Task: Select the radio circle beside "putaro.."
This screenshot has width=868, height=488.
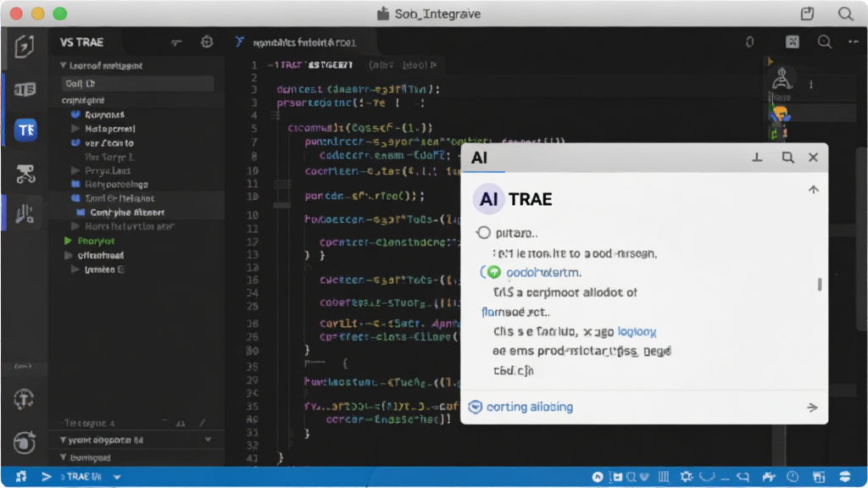Action: [x=483, y=232]
